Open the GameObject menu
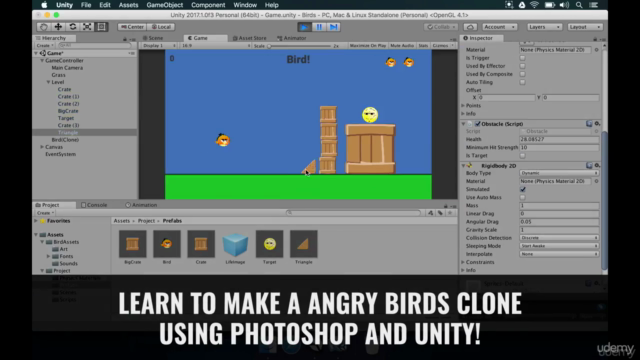 pyautogui.click(x=164, y=5)
